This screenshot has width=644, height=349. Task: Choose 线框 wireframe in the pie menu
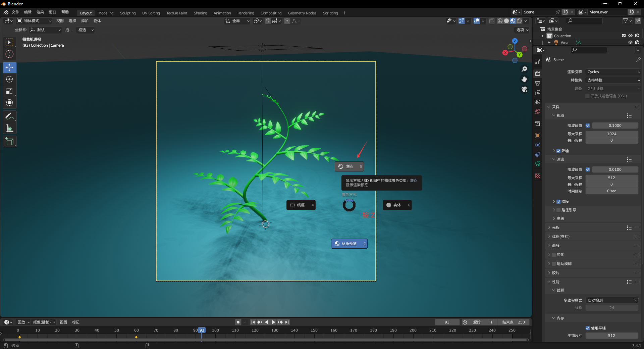(x=301, y=205)
